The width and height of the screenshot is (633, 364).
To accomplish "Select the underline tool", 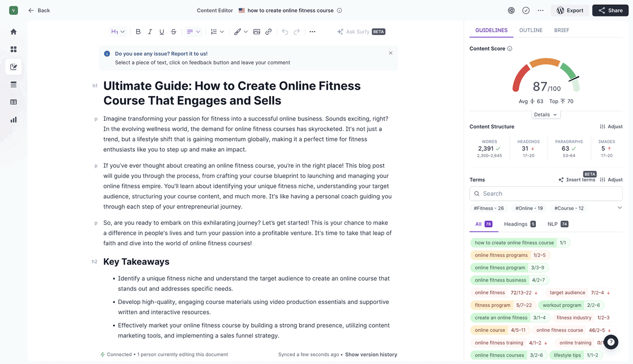I will point(161,32).
